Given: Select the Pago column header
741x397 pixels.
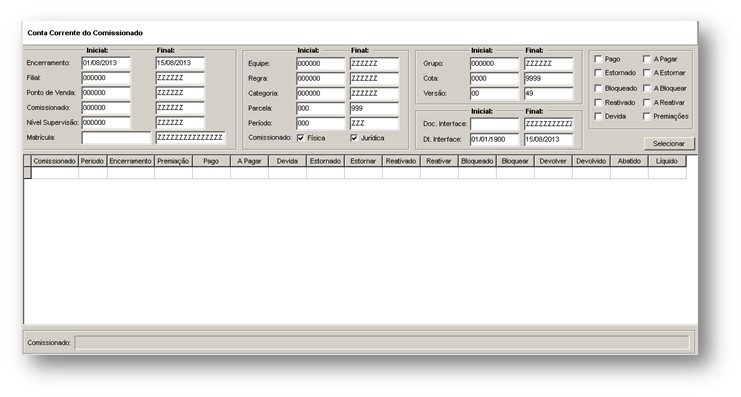Looking at the screenshot, I should tap(211, 161).
